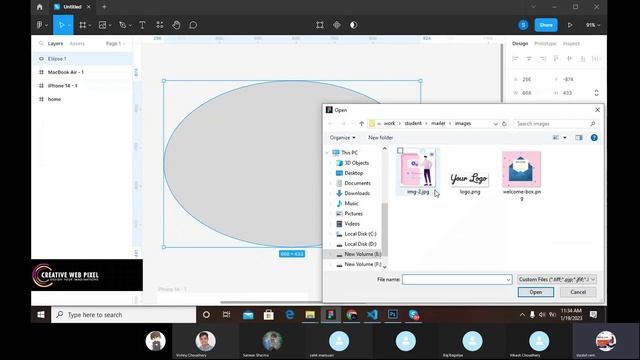Open Visual Studio Code from taskbar
The image size is (640, 360).
(x=372, y=314)
